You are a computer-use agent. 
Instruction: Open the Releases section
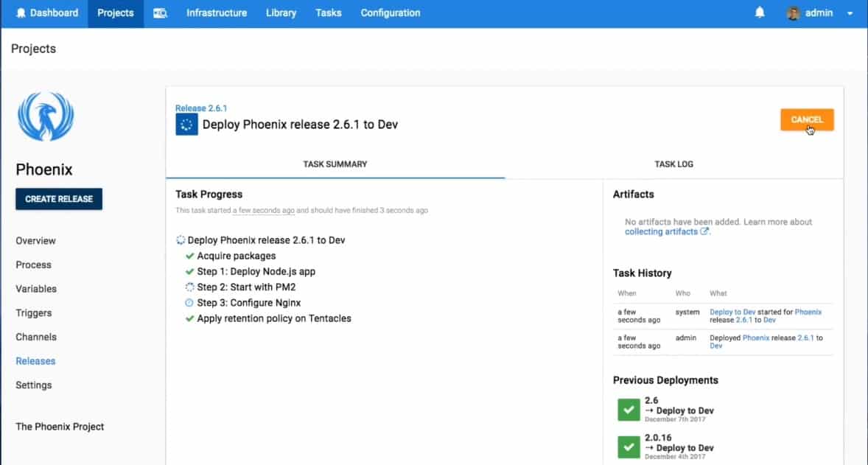coord(35,361)
